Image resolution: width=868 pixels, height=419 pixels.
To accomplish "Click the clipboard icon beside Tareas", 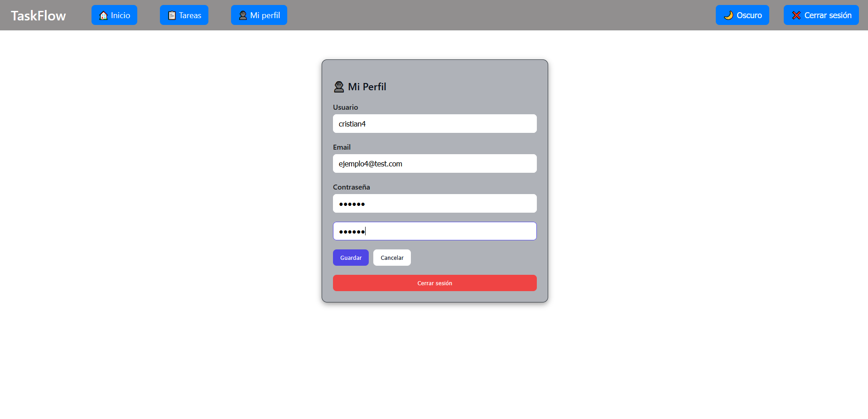I will pos(172,15).
